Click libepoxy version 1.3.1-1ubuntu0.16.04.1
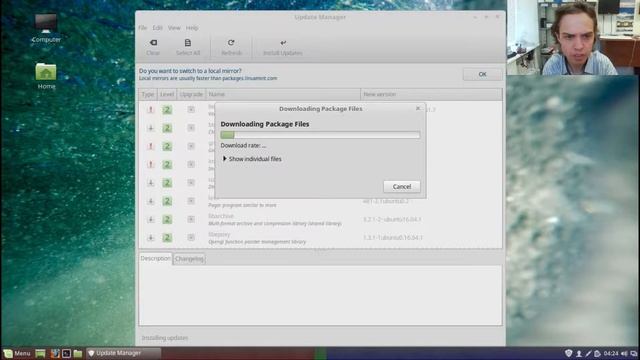This screenshot has height=360, width=640. pyautogui.click(x=393, y=237)
